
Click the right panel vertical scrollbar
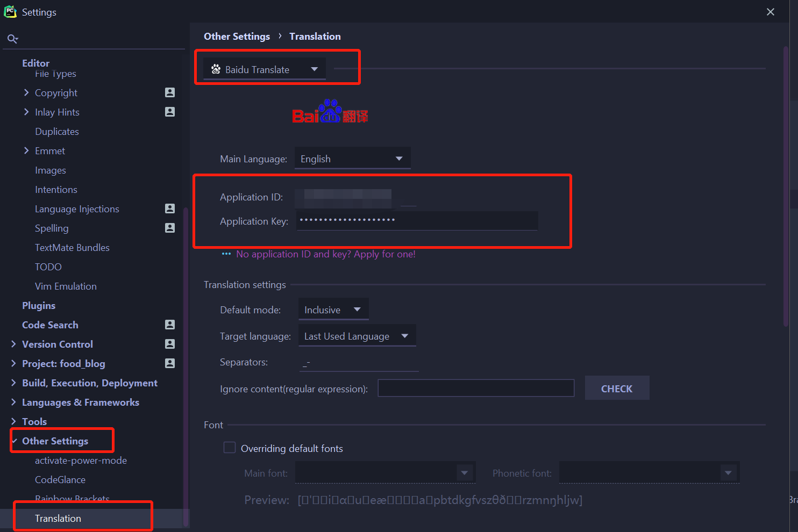[786, 186]
